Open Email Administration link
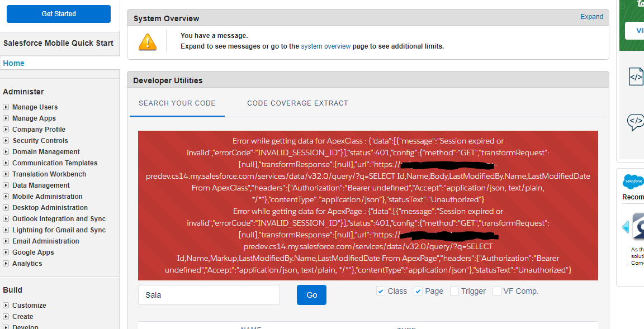This screenshot has width=644, height=329. point(46,241)
